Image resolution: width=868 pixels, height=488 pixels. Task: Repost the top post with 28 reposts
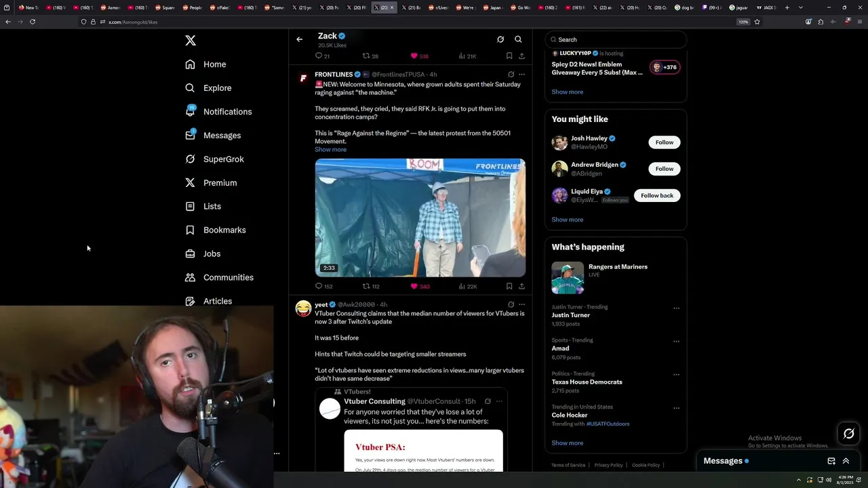coord(370,56)
